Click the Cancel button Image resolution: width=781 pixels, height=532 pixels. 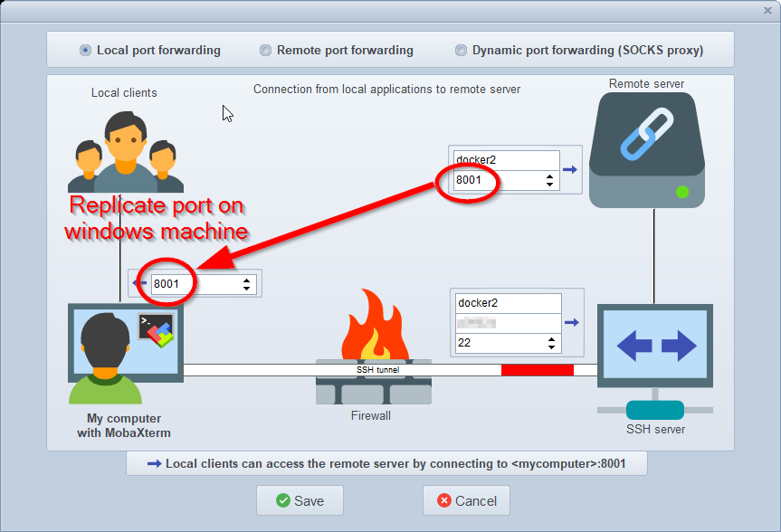tap(466, 500)
